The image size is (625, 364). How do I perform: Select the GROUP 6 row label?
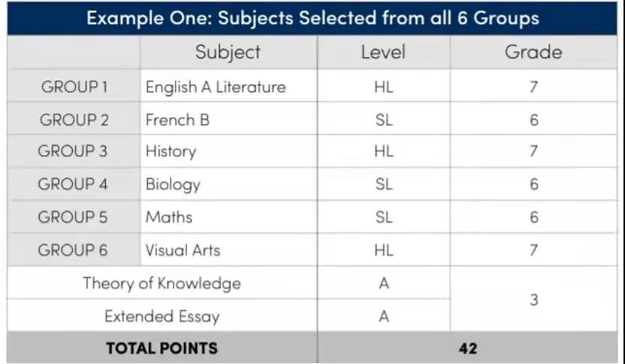[74, 250]
